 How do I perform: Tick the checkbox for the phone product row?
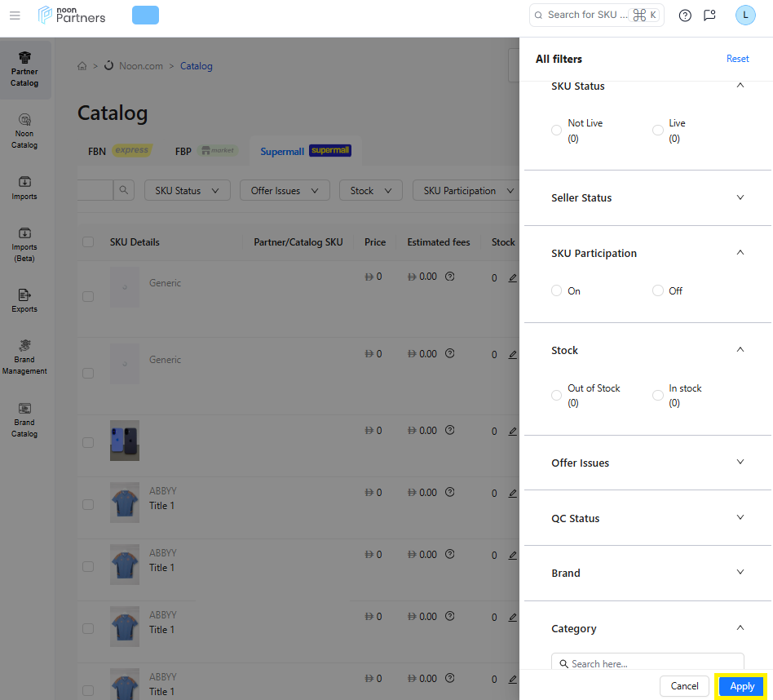click(x=88, y=442)
